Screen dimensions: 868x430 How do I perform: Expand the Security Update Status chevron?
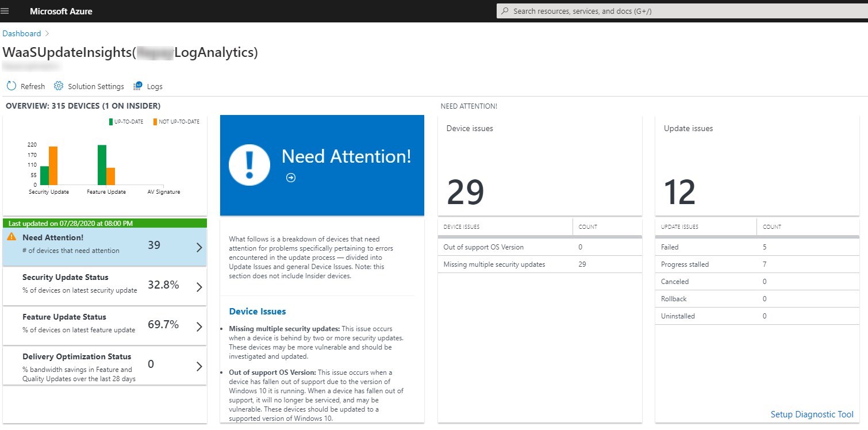click(199, 287)
